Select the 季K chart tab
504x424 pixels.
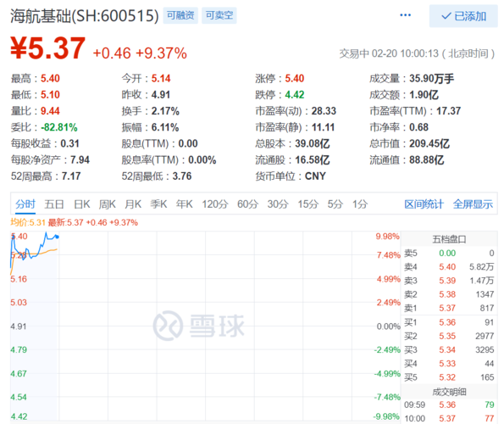click(158, 204)
